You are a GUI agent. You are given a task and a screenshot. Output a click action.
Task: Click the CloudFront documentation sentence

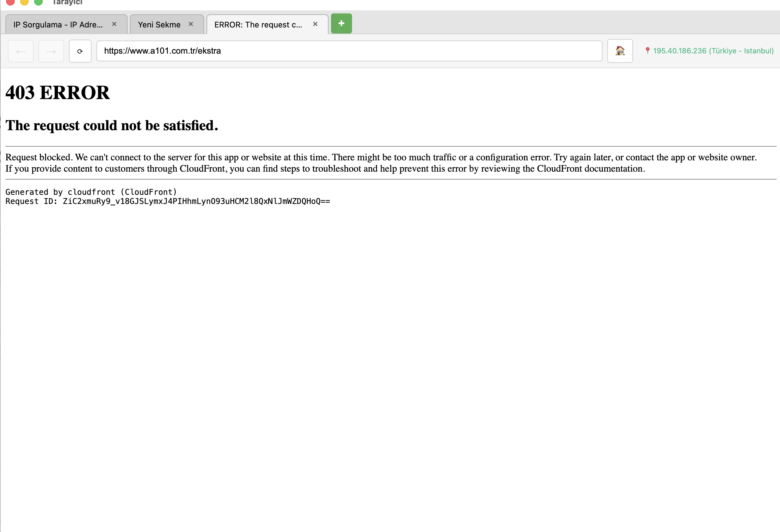tap(325, 169)
